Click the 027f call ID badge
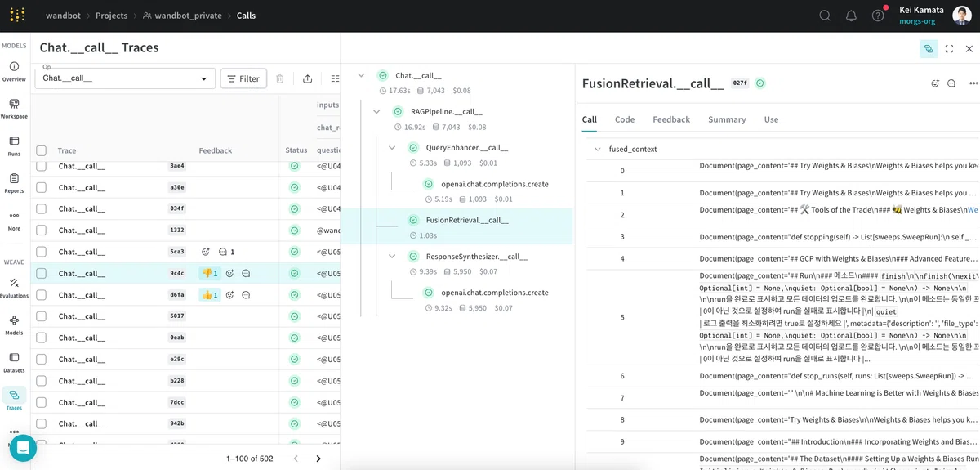The width and height of the screenshot is (980, 470). (740, 83)
